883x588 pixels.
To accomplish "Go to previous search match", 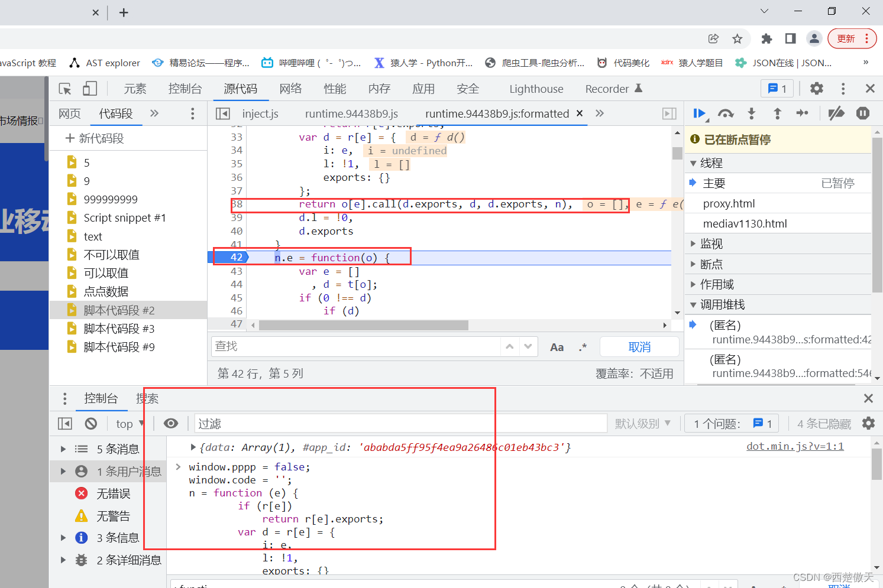I will tap(510, 346).
